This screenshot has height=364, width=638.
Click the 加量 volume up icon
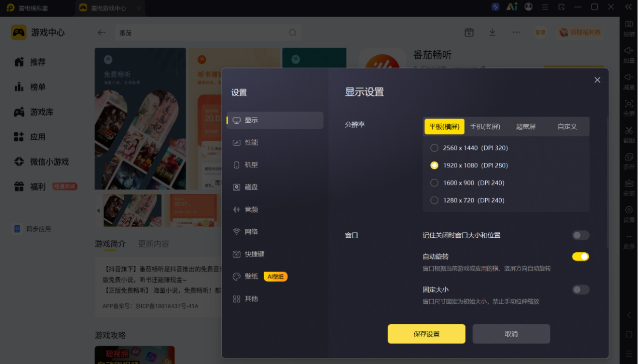(629, 55)
